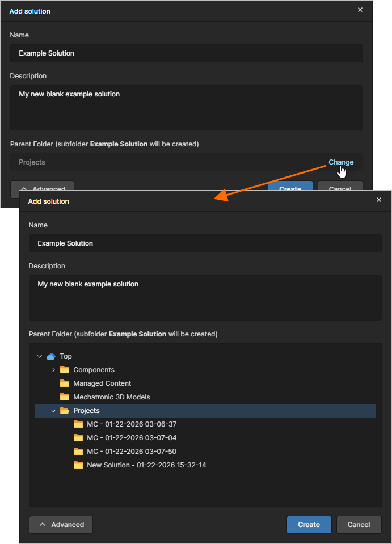Toggle the Advanced section in lower dialog
The image size is (392, 544).
[x=61, y=525]
